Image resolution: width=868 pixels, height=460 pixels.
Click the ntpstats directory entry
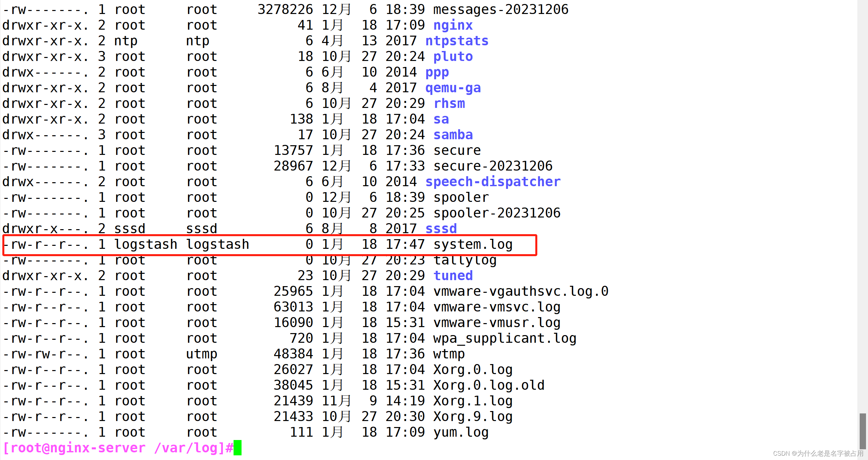(x=456, y=41)
